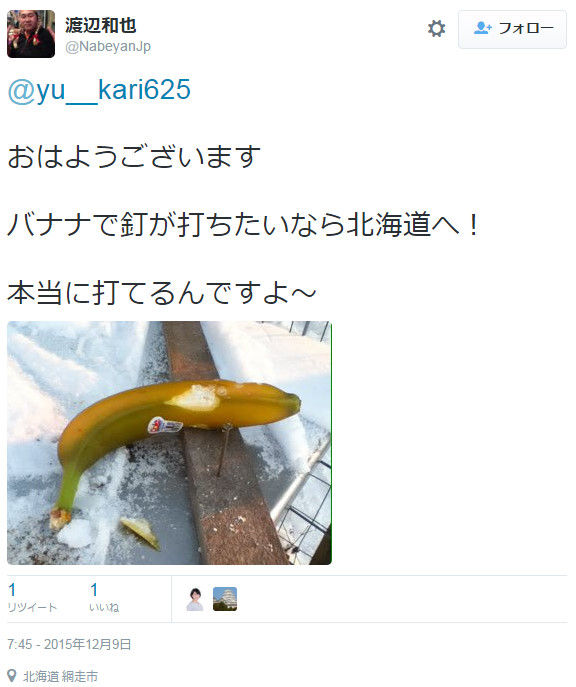Click the いいね label
Image resolution: width=576 pixels, height=687 pixels.
point(104,607)
